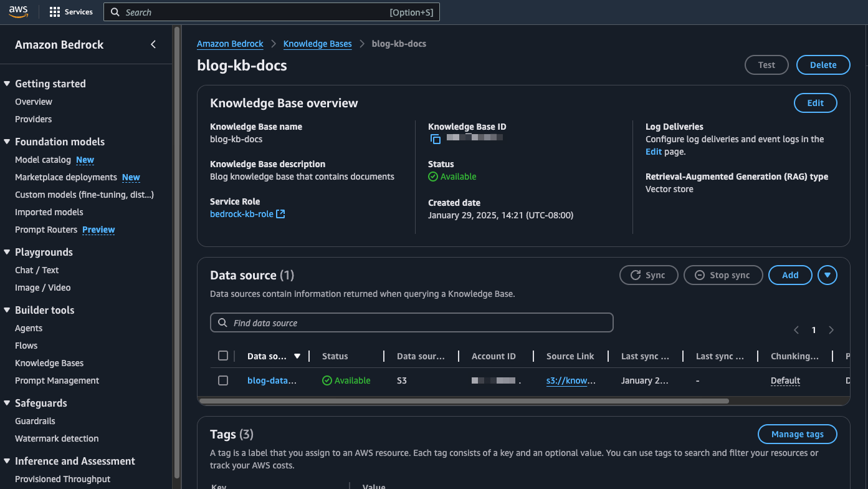The image size is (868, 489).
Task: Collapse Playgrounds section
Action: [x=7, y=252]
